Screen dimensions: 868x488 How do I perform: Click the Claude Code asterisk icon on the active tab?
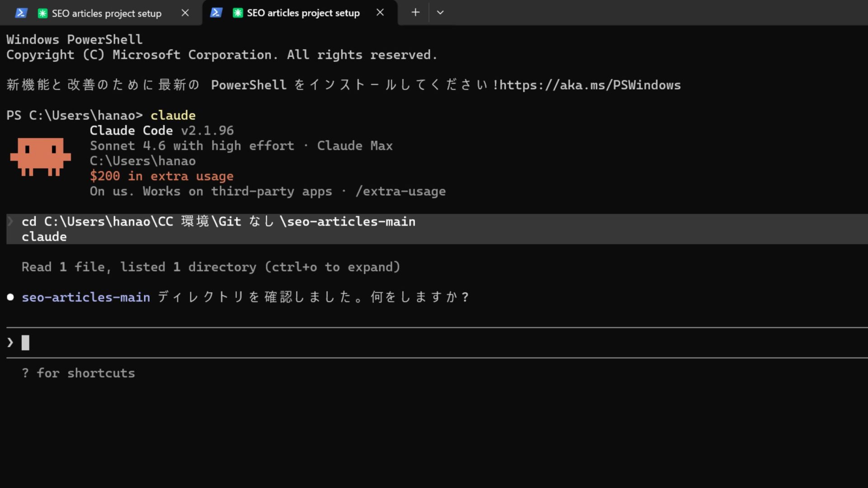point(238,13)
